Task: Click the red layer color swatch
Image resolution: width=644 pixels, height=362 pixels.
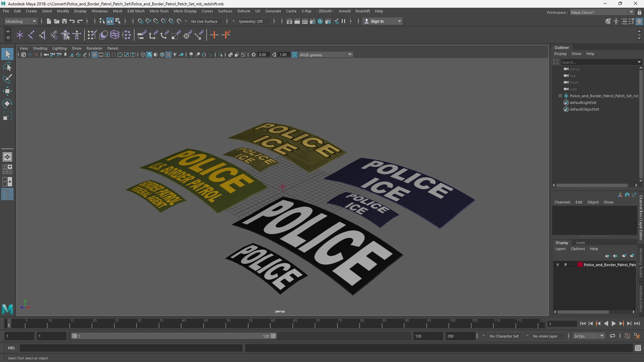Action: coord(580,265)
